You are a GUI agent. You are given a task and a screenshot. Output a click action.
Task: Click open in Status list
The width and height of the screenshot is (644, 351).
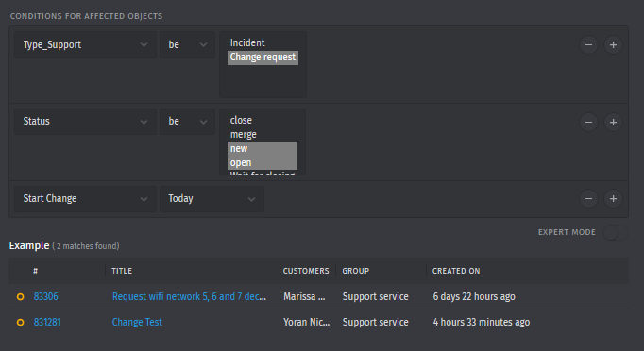262,163
